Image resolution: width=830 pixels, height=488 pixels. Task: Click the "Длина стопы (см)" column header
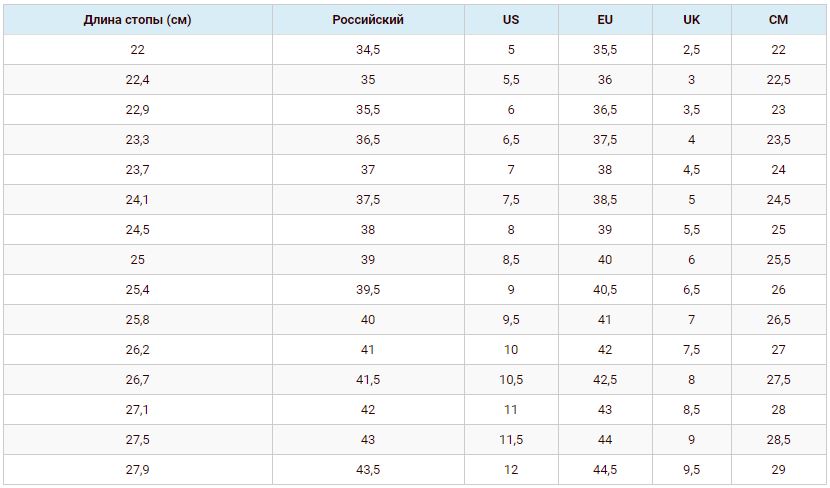tap(137, 20)
